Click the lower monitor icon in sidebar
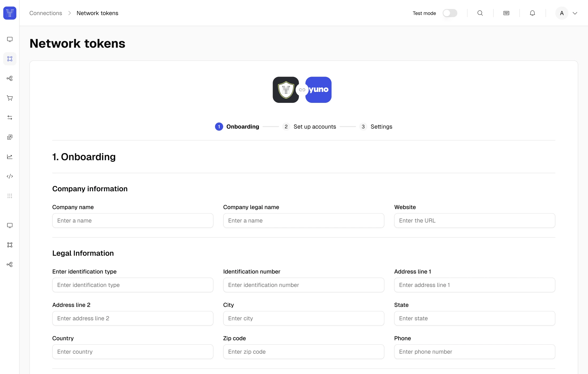Viewport: 588px width, 374px height. (10, 225)
